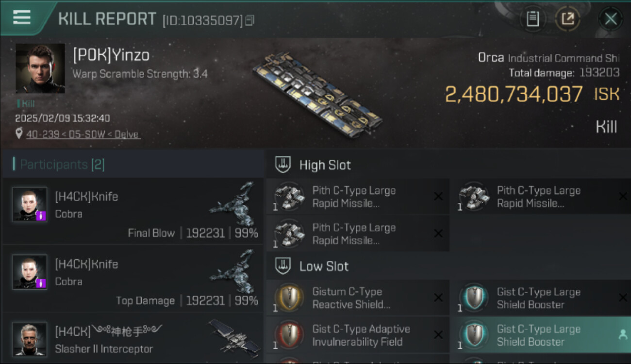631x364 pixels.
Task: Open Knife's Top Damage participant entry
Action: pyautogui.click(x=132, y=279)
